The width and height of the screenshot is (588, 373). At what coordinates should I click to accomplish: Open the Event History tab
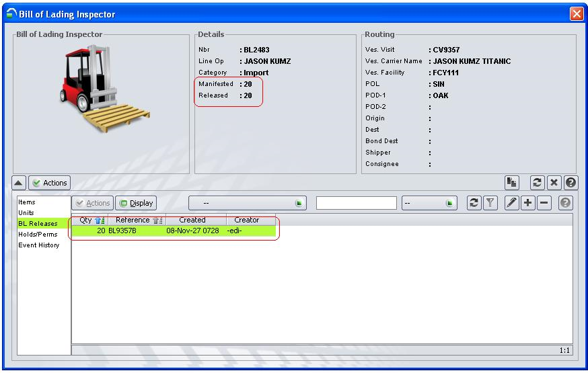[39, 245]
